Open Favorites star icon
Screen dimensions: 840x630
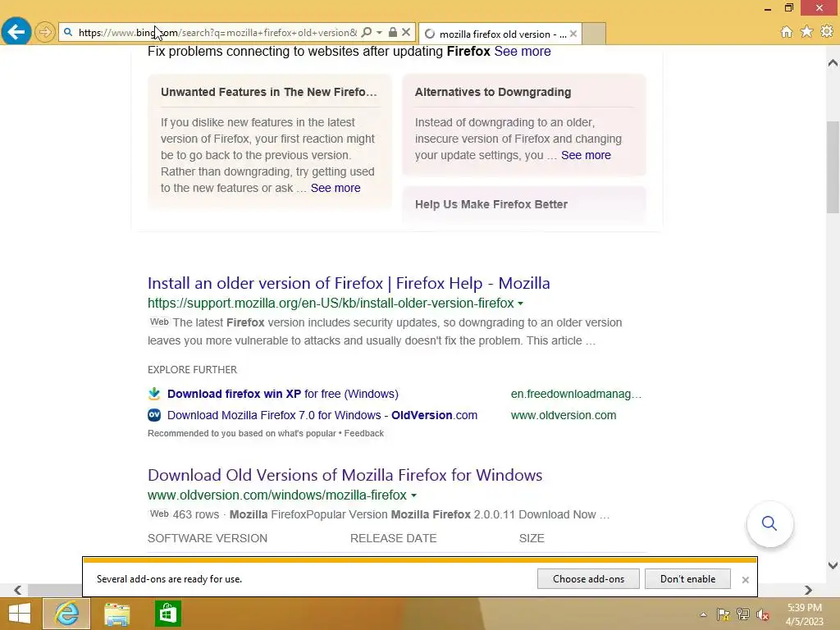[806, 32]
